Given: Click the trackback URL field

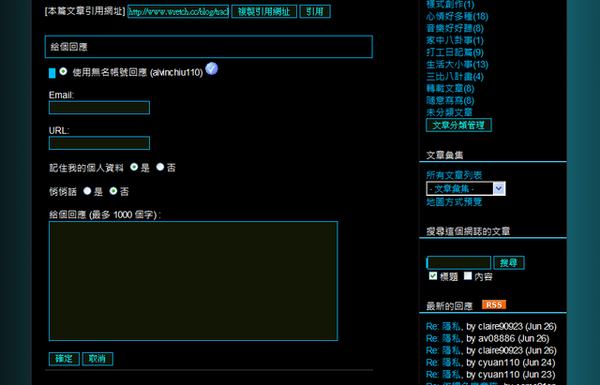Looking at the screenshot, I should pos(178,11).
